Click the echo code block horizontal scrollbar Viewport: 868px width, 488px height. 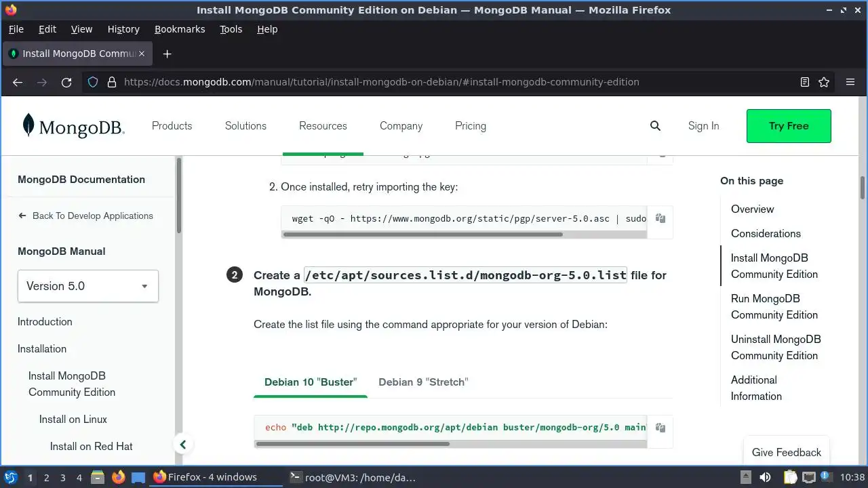pyautogui.click(x=353, y=444)
